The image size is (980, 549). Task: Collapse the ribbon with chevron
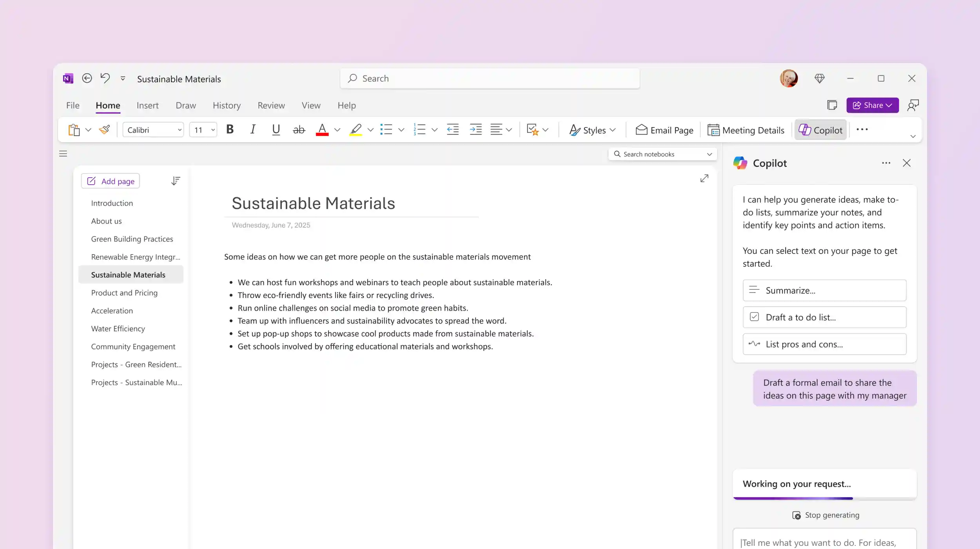913,136
